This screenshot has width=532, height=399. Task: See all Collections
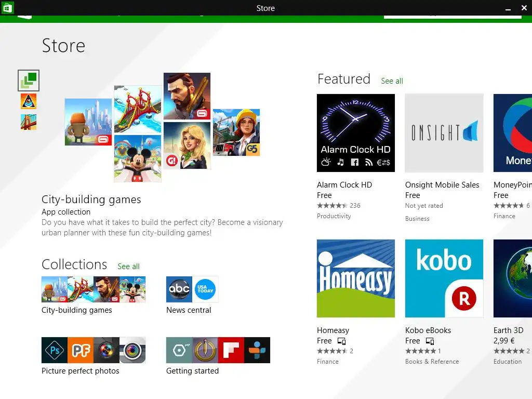pyautogui.click(x=129, y=267)
